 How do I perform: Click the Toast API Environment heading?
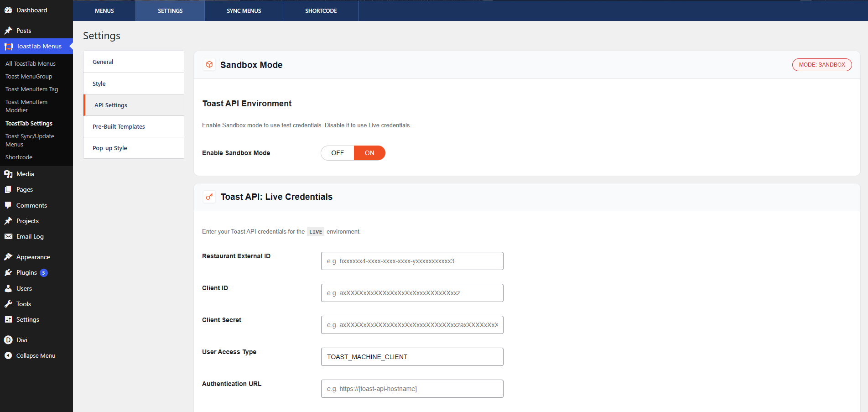247,104
